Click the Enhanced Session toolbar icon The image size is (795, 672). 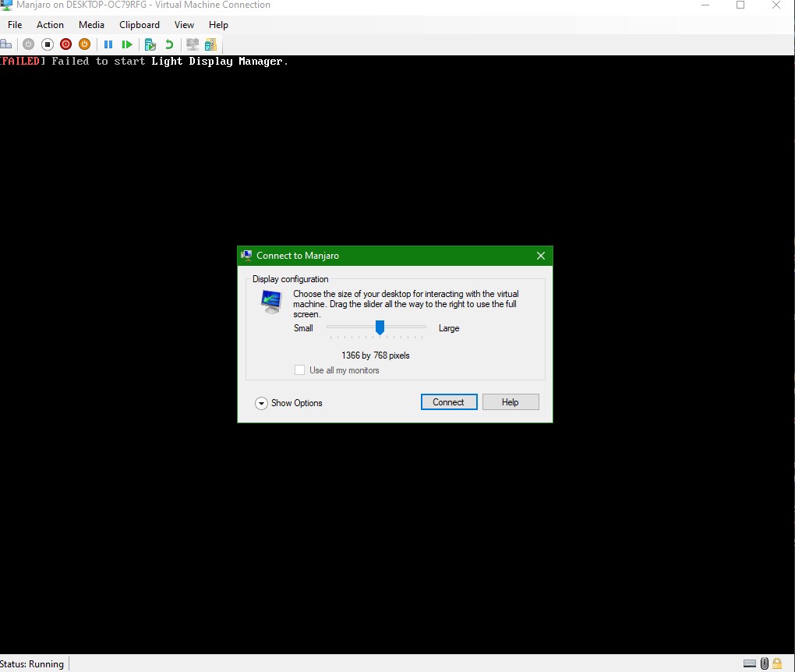pos(192,44)
